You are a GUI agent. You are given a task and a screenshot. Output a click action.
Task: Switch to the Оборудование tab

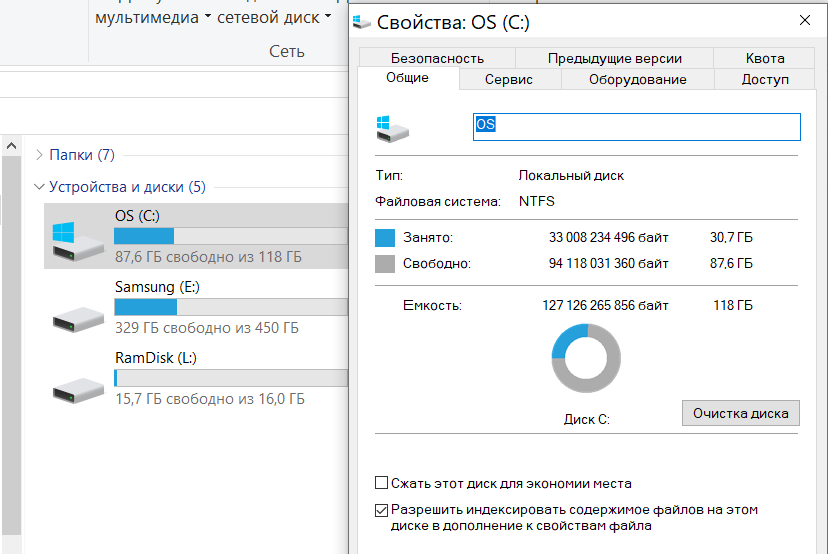(x=637, y=79)
